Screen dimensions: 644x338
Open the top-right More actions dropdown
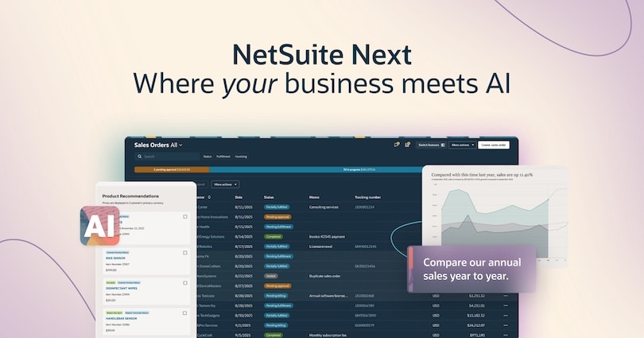(463, 145)
